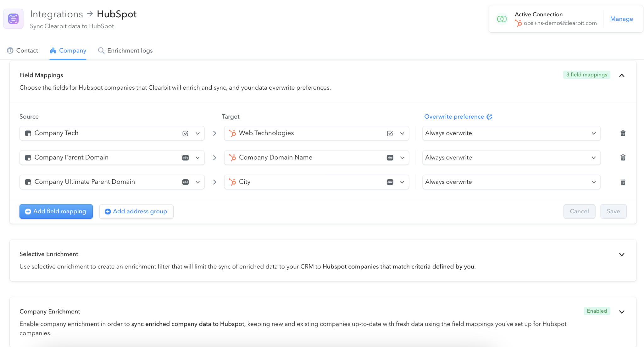Click the mapping arrow after Company Parent Domain

click(215, 158)
